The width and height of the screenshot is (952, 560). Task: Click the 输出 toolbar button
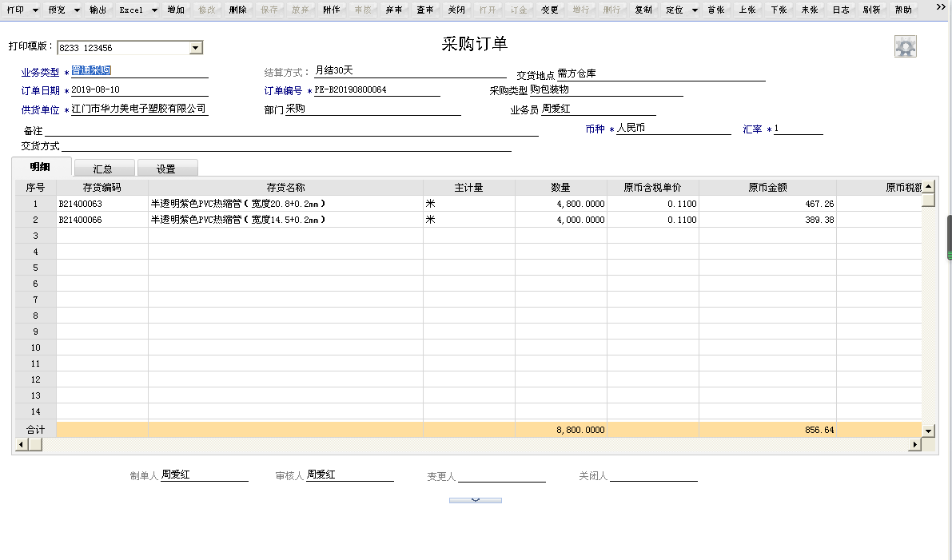98,10
